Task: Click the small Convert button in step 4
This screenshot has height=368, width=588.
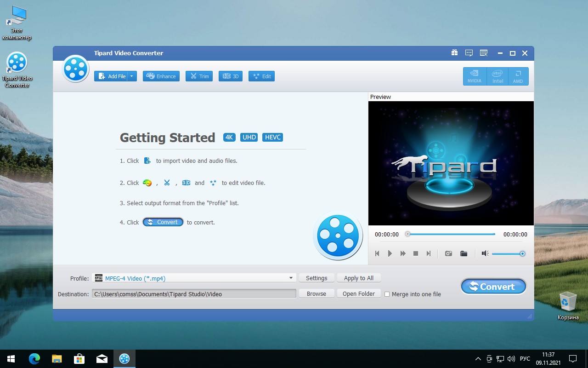Action: point(163,222)
